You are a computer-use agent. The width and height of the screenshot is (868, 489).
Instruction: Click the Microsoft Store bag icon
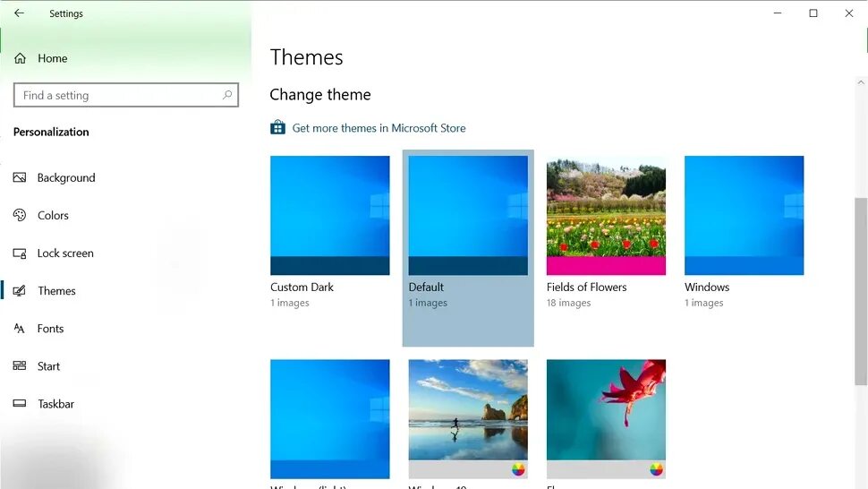pyautogui.click(x=278, y=127)
